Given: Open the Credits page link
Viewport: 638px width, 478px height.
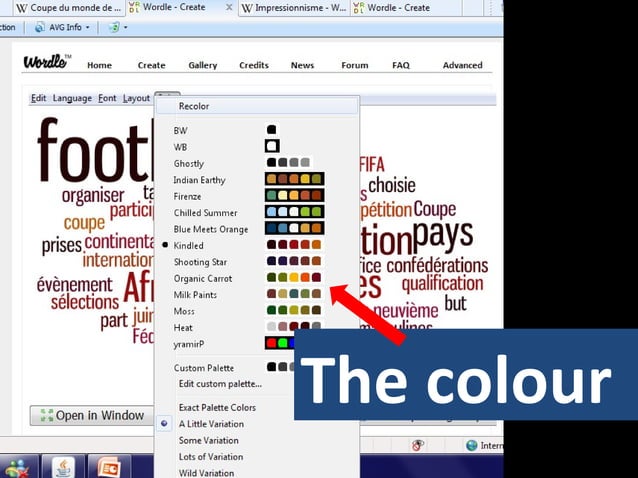Looking at the screenshot, I should [x=254, y=65].
